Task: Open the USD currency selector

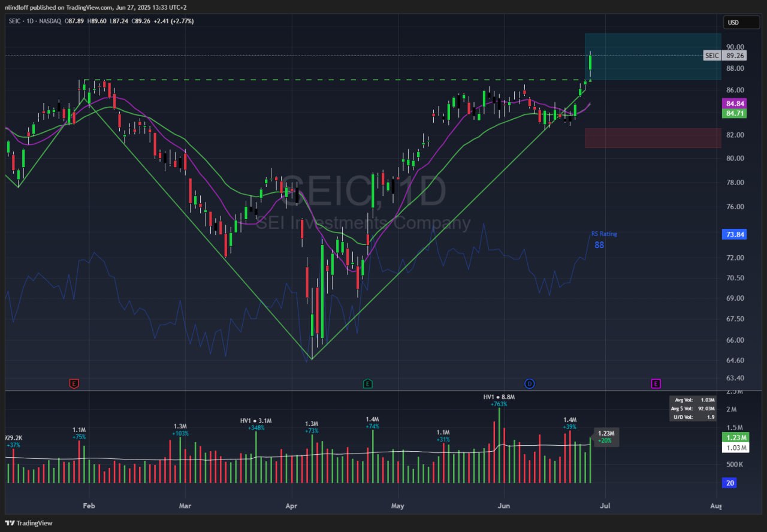Action: pos(733,22)
